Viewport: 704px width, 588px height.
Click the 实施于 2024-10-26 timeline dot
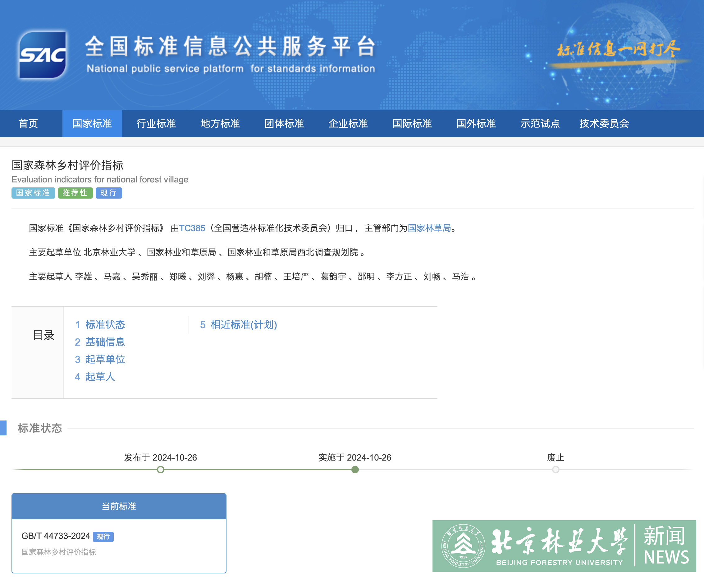(x=355, y=470)
